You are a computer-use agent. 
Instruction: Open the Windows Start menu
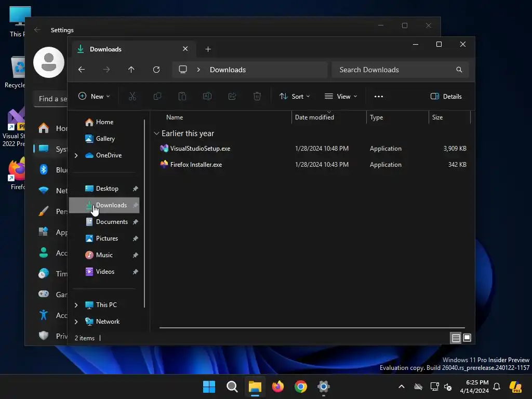pyautogui.click(x=209, y=387)
